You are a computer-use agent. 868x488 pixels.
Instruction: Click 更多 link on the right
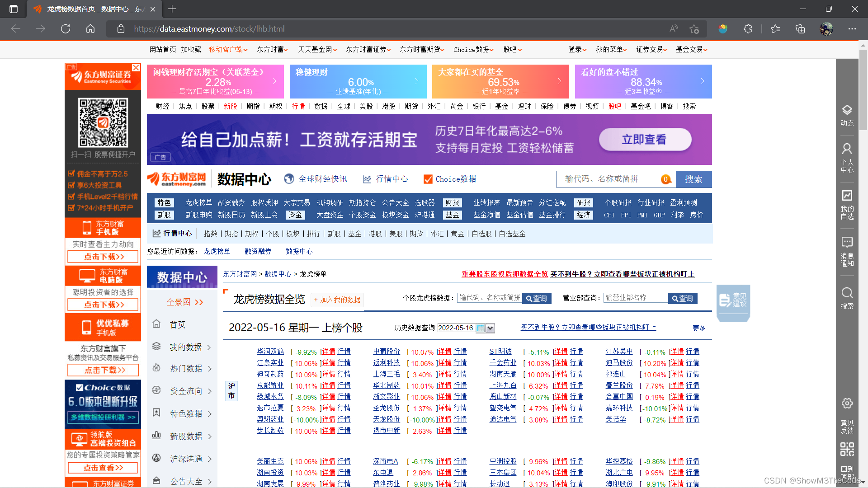coord(699,328)
